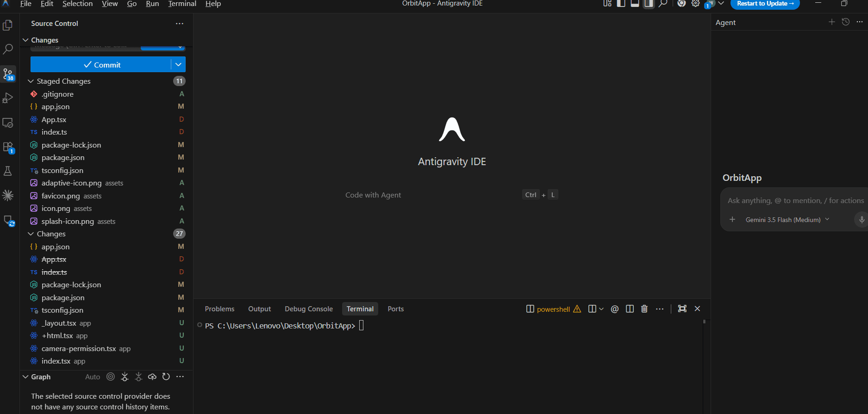Image resolution: width=868 pixels, height=414 pixels.
Task: Click the Commit button
Action: click(101, 64)
